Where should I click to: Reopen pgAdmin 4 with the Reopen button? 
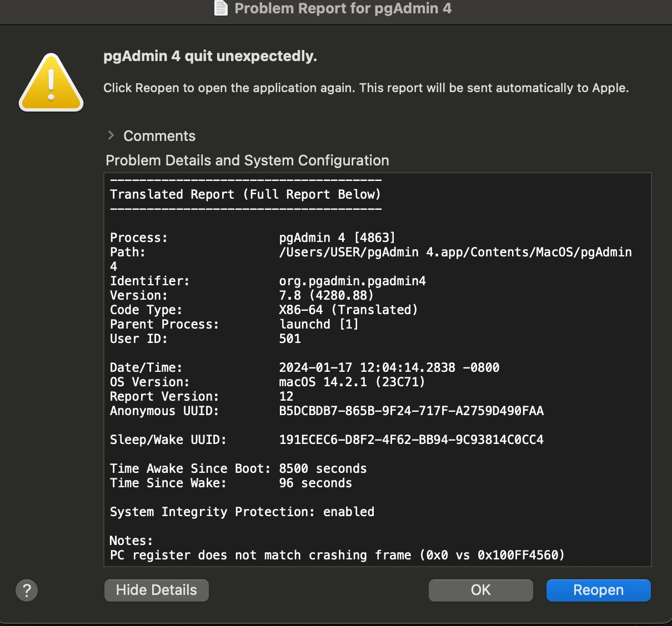pos(598,590)
